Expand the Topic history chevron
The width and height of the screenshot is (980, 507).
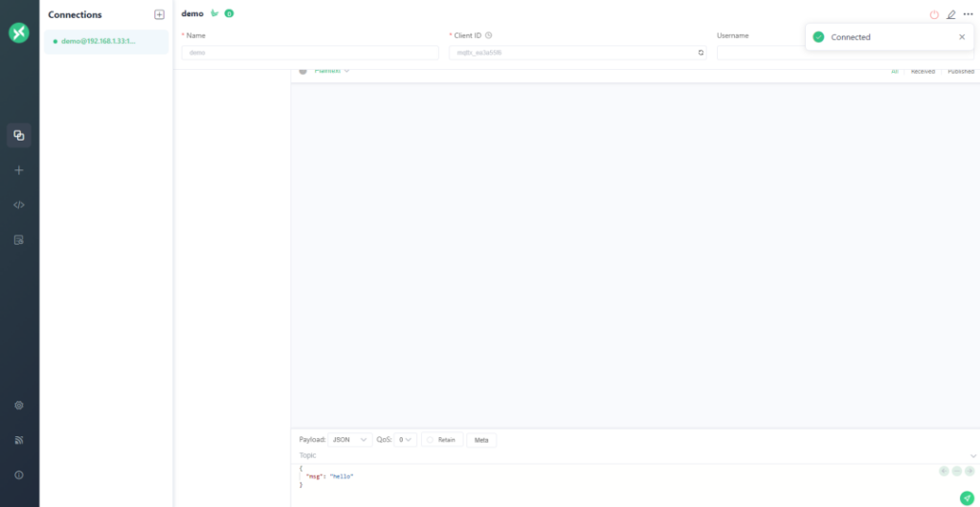pos(973,455)
